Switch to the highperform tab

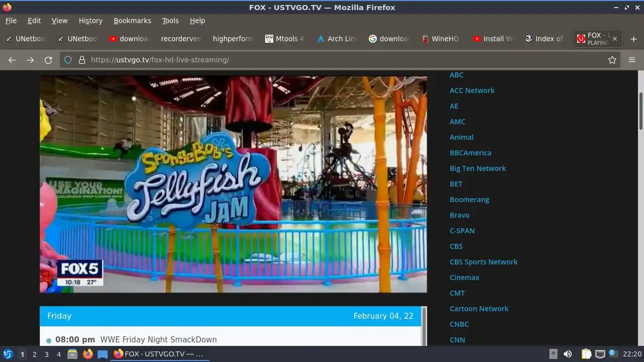click(x=233, y=39)
